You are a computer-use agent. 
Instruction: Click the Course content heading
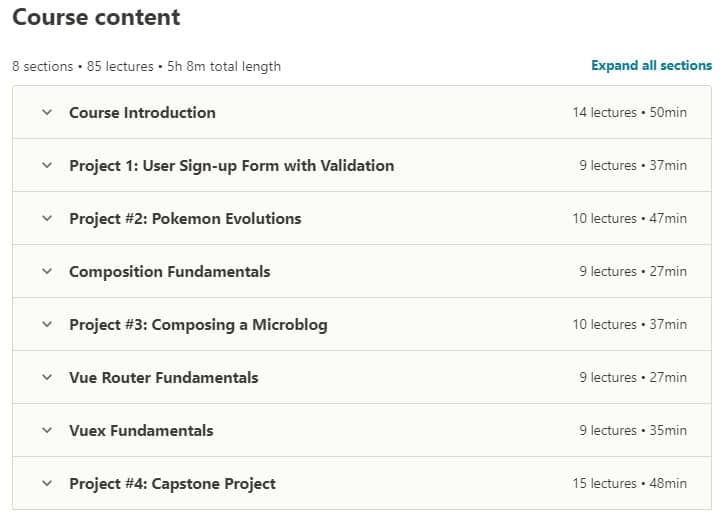point(96,18)
